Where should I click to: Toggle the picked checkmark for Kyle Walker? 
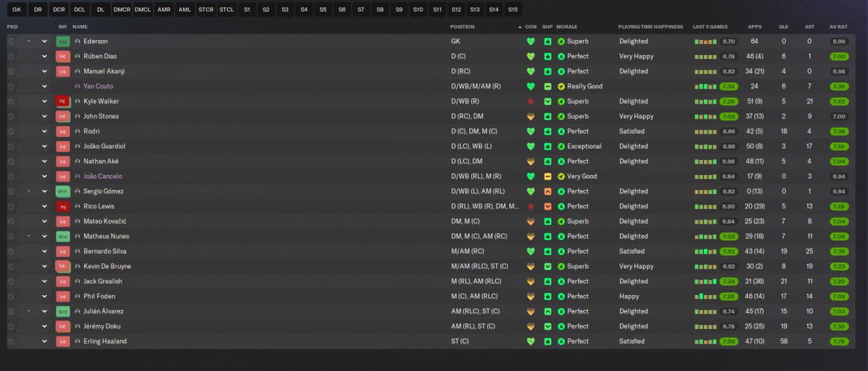(x=11, y=101)
